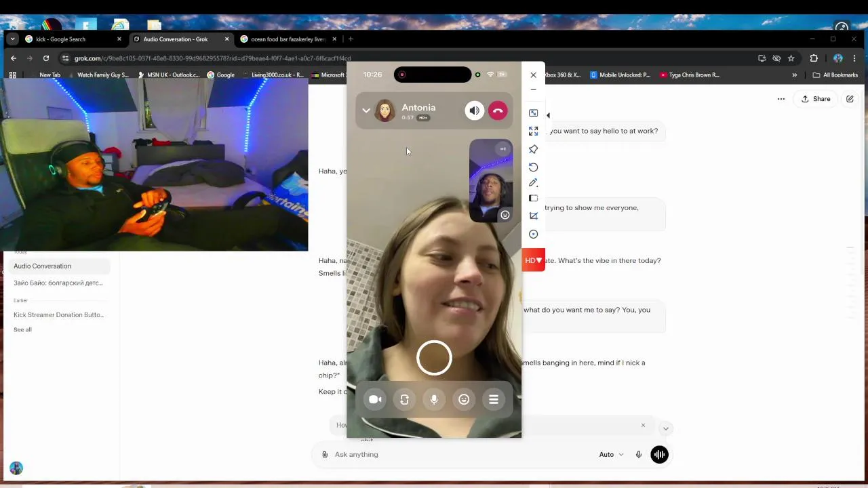
Task: Click the red recording indicator in island
Action: (x=402, y=75)
